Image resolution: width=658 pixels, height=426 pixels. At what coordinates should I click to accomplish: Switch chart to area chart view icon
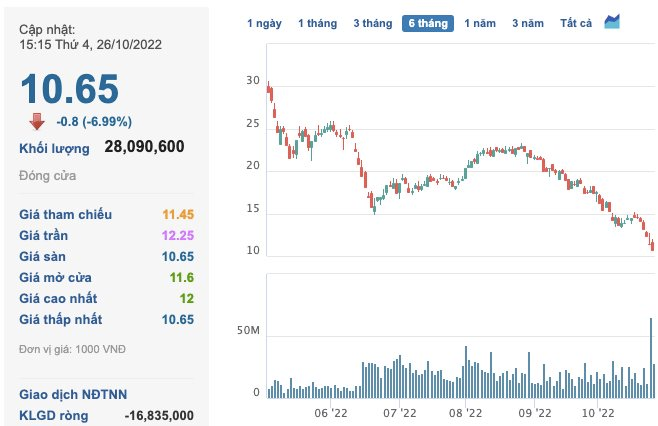pos(612,22)
